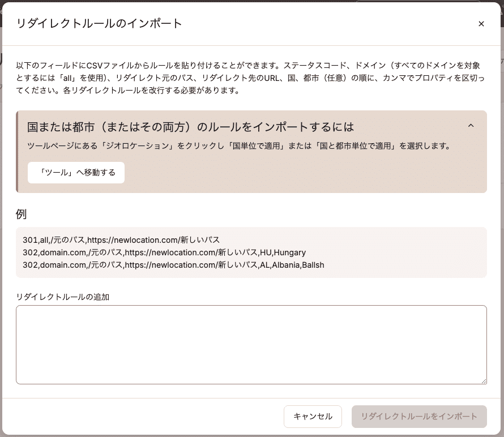Click キャンセル to dismiss the dialog
The width and height of the screenshot is (504, 437).
(x=313, y=416)
